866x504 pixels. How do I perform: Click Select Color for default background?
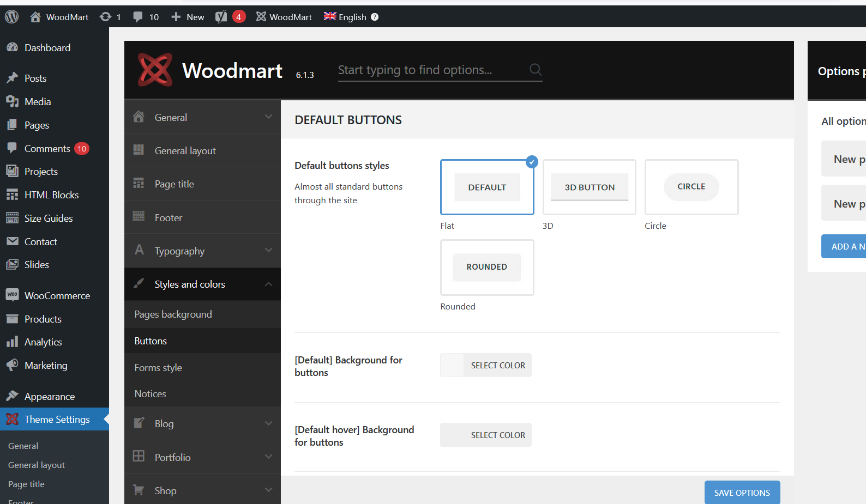click(x=498, y=365)
